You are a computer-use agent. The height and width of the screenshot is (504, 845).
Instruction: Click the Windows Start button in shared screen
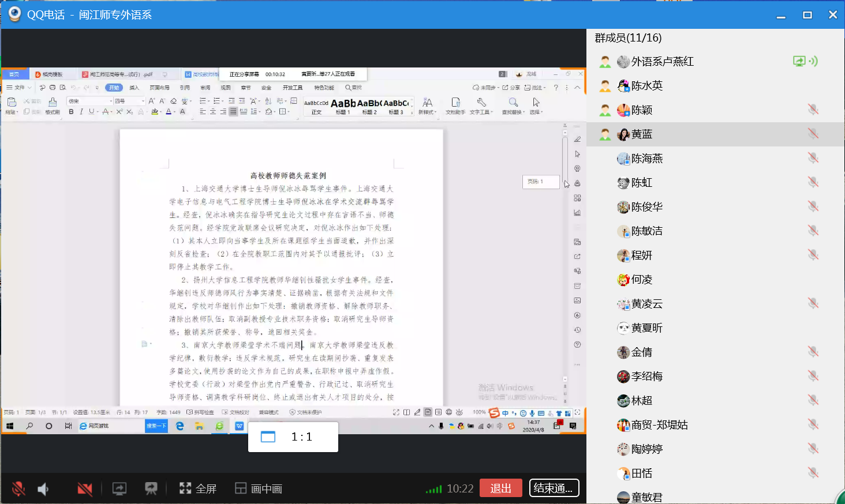pyautogui.click(x=10, y=426)
